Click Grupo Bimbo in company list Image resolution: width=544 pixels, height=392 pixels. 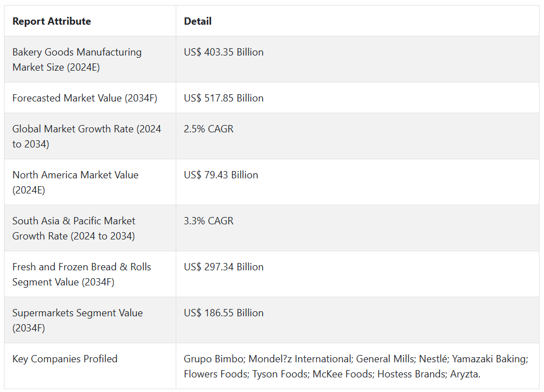pos(213,359)
